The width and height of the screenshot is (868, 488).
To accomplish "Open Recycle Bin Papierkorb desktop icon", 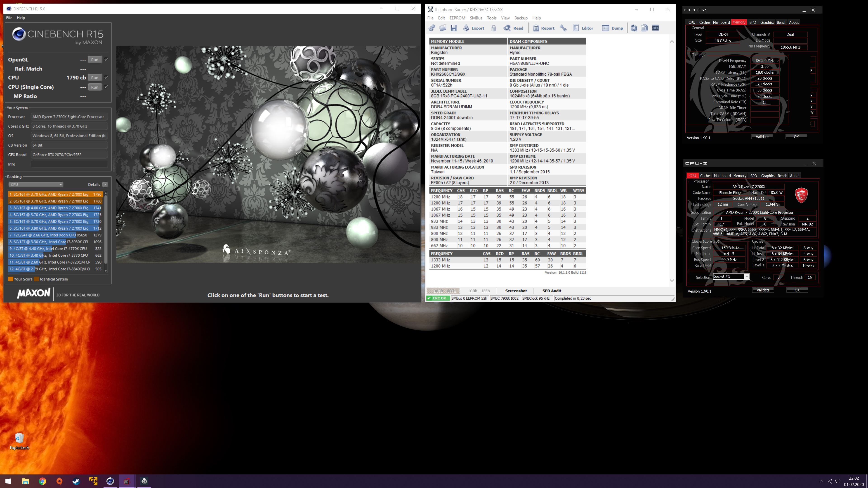I will pos(19,441).
